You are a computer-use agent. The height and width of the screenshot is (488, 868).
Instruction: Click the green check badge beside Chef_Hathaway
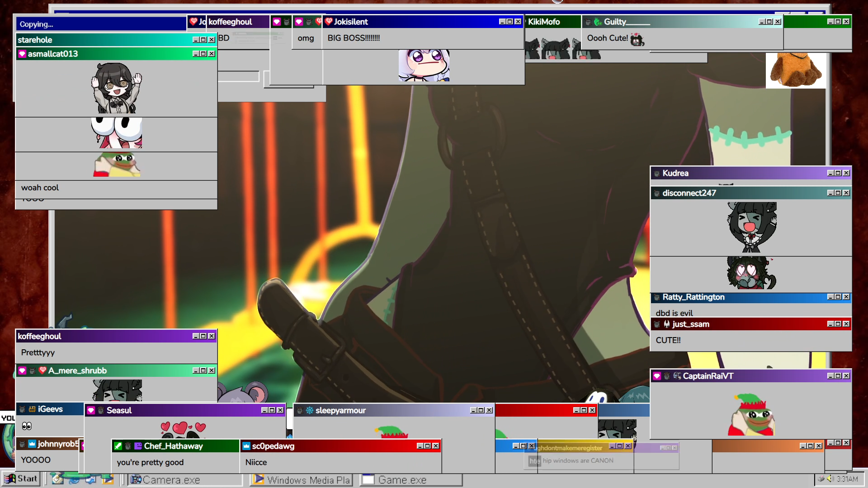pyautogui.click(x=118, y=446)
